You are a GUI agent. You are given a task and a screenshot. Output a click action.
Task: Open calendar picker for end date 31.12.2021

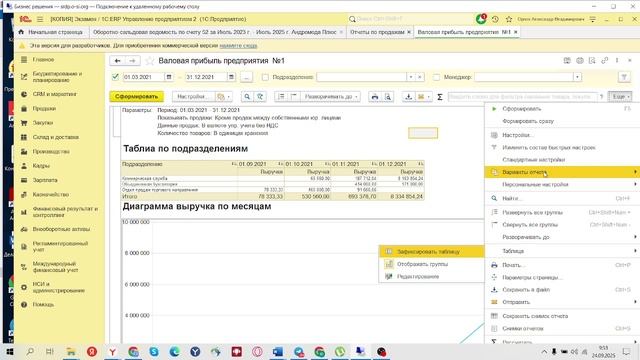(231, 77)
